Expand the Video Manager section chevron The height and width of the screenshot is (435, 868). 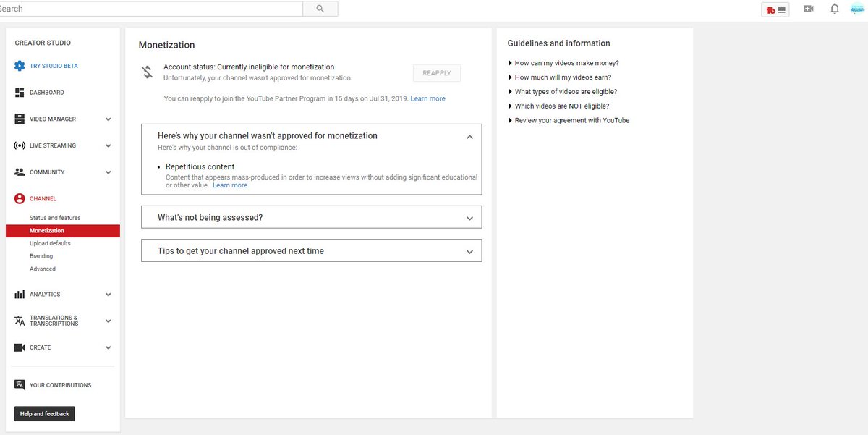(109, 119)
